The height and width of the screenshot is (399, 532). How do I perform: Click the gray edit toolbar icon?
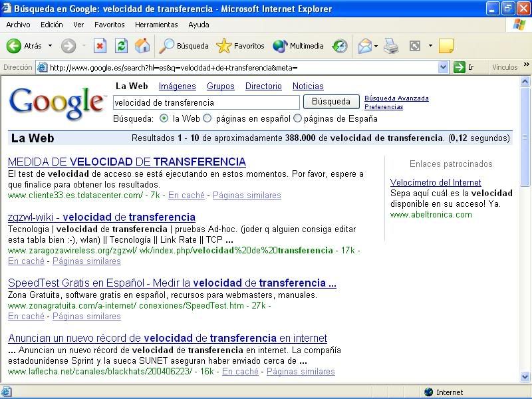(x=414, y=46)
